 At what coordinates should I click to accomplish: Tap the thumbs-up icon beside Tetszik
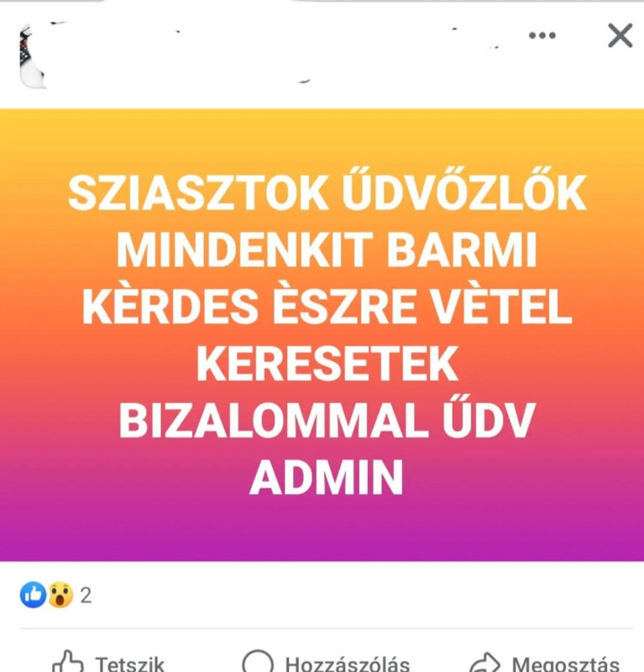click(68, 661)
